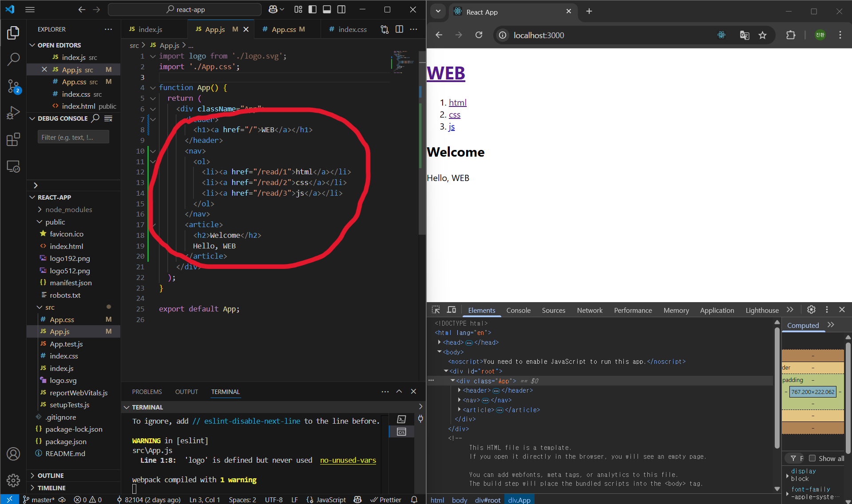Switch to Network tab in DevTools
Viewport: 852px width, 504px height.
coord(590,310)
